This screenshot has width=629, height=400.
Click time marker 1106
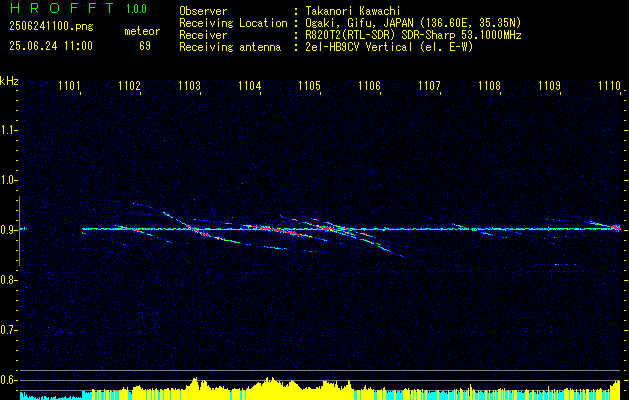tap(369, 85)
